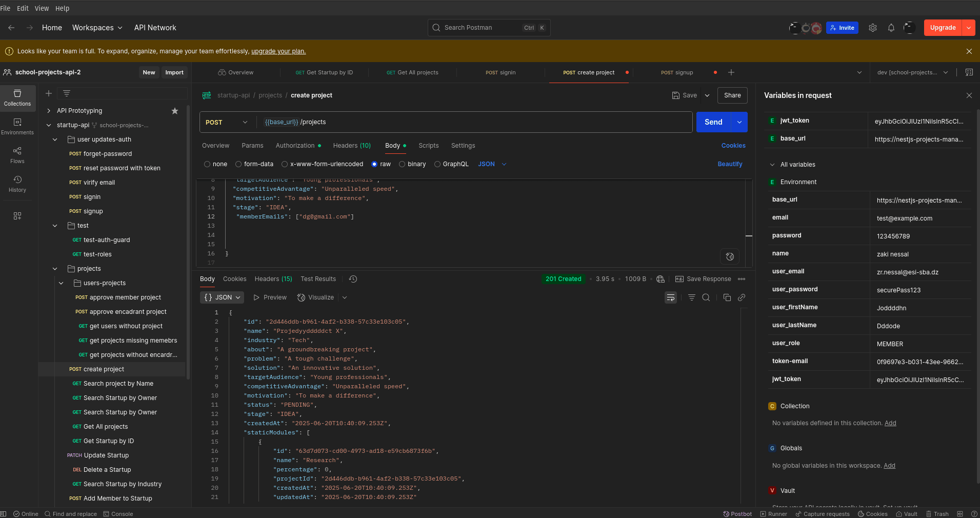
Task: Open the History sidebar panel
Action: click(x=17, y=184)
